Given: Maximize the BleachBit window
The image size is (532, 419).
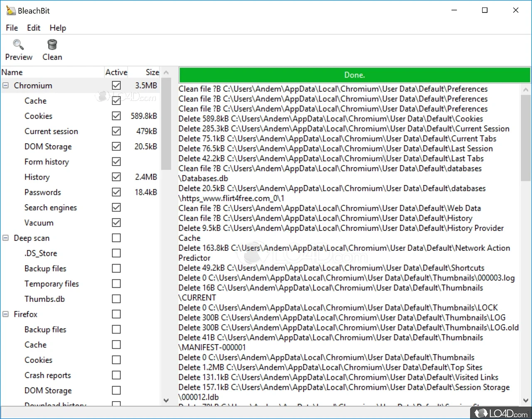Looking at the screenshot, I should click(485, 10).
